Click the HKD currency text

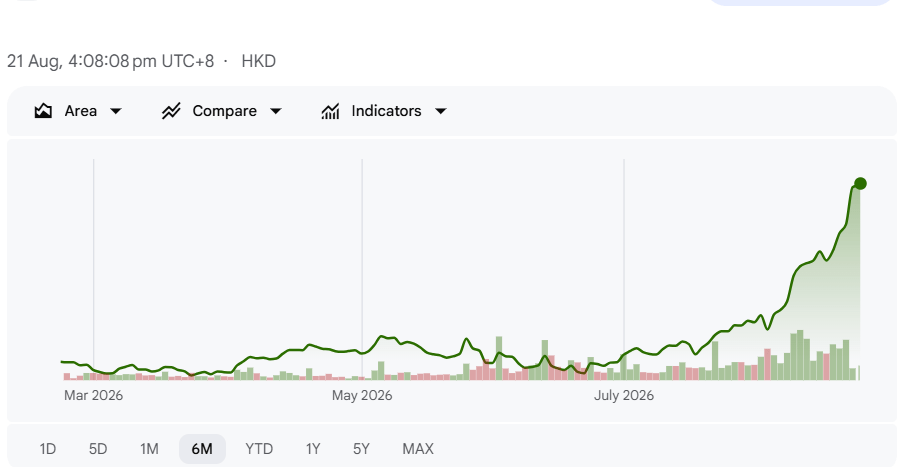click(x=258, y=61)
